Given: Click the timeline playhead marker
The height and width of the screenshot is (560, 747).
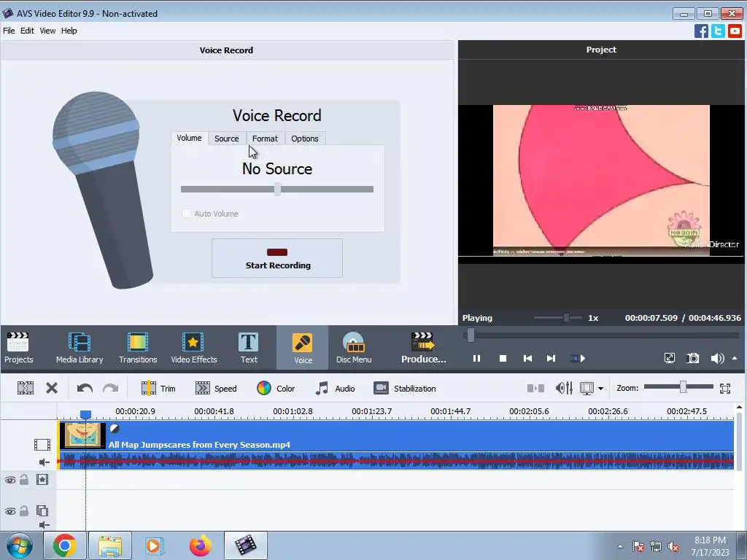Looking at the screenshot, I should 85,415.
